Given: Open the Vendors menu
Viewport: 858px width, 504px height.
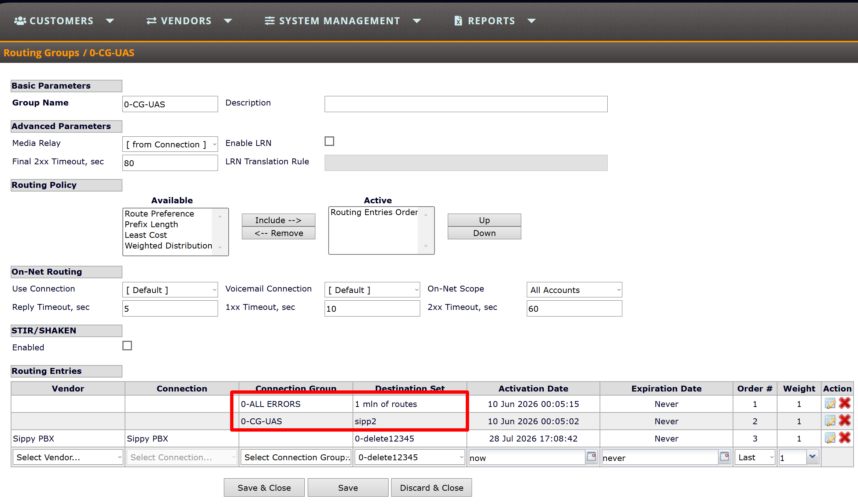Looking at the screenshot, I should pos(189,21).
